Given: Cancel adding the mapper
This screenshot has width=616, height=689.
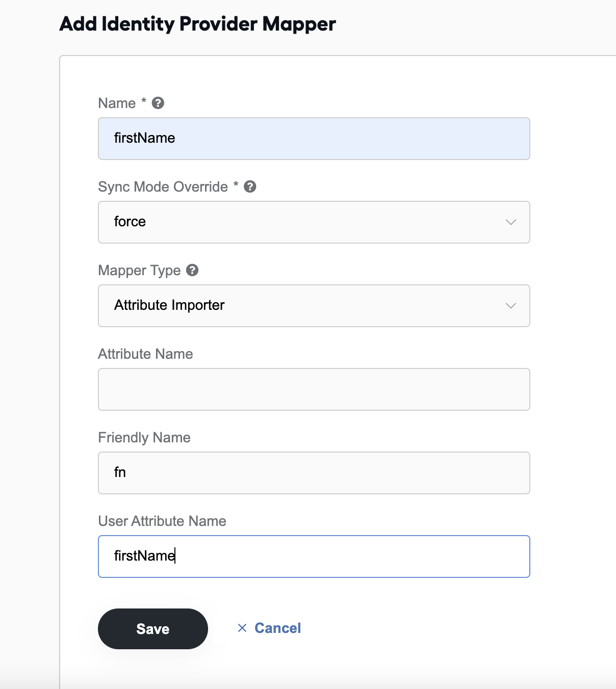Looking at the screenshot, I should pos(277,628).
